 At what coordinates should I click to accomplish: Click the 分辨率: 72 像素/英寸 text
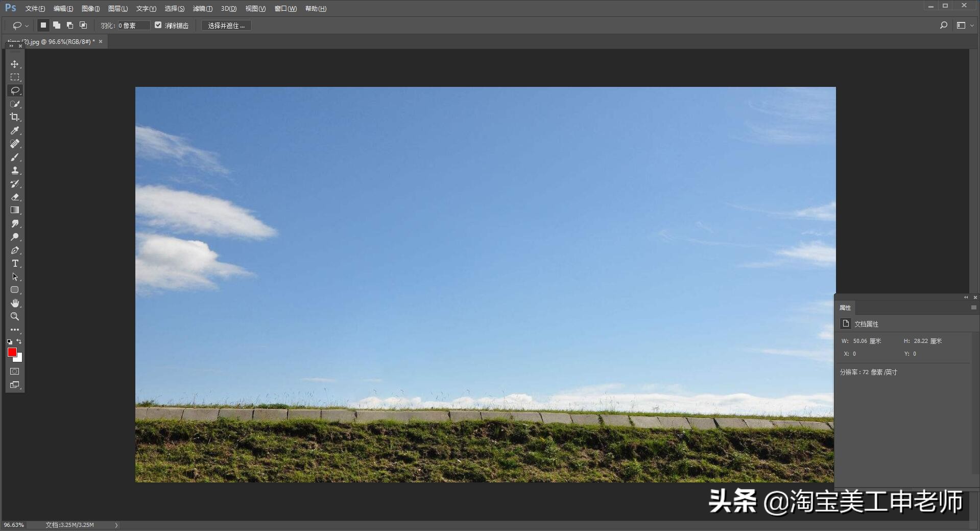click(868, 372)
